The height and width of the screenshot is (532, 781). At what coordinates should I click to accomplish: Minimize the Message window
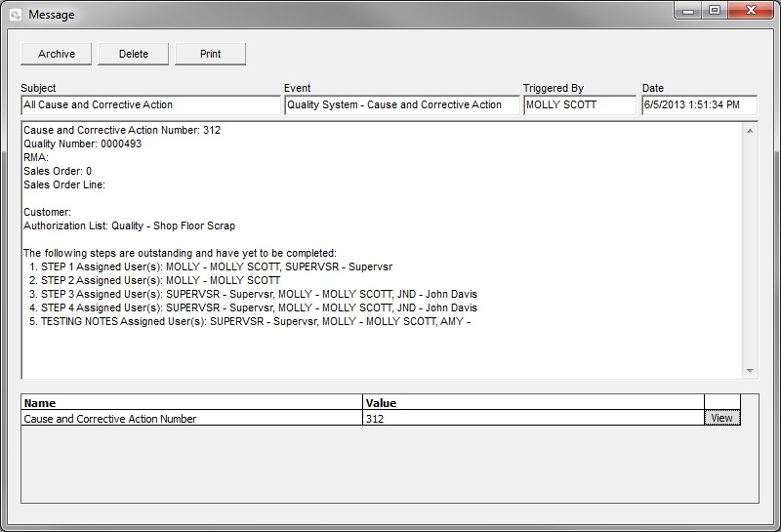[688, 11]
